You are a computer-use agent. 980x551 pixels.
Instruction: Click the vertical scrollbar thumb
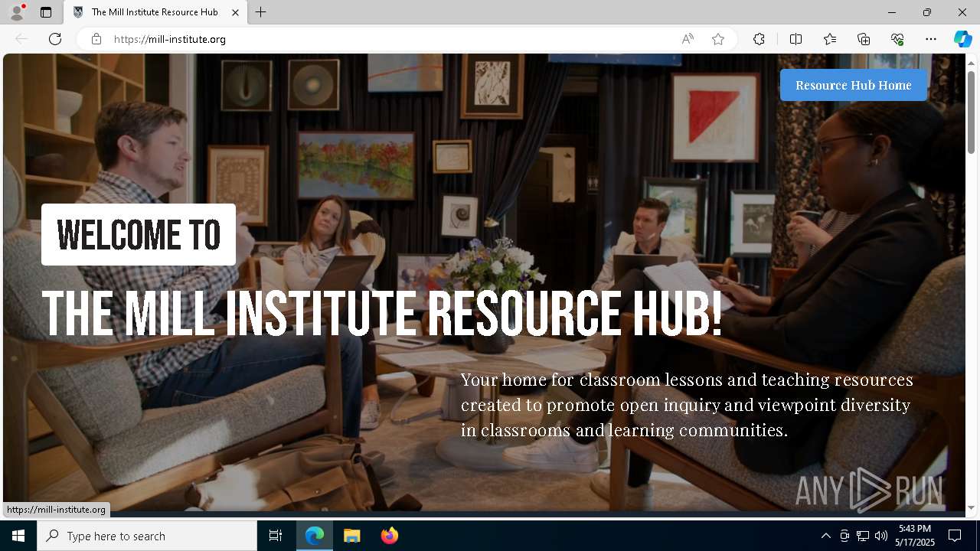click(972, 112)
